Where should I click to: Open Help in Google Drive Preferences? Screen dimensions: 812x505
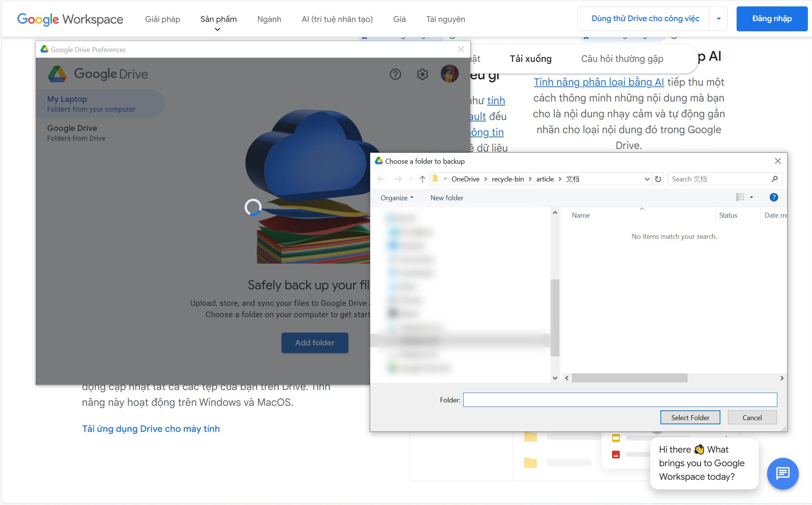click(x=395, y=74)
